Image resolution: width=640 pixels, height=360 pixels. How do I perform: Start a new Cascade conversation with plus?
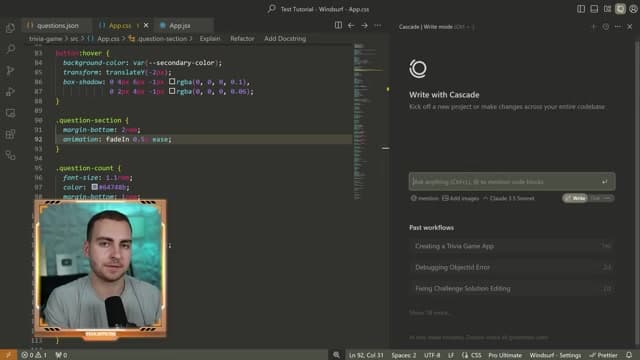tap(593, 27)
